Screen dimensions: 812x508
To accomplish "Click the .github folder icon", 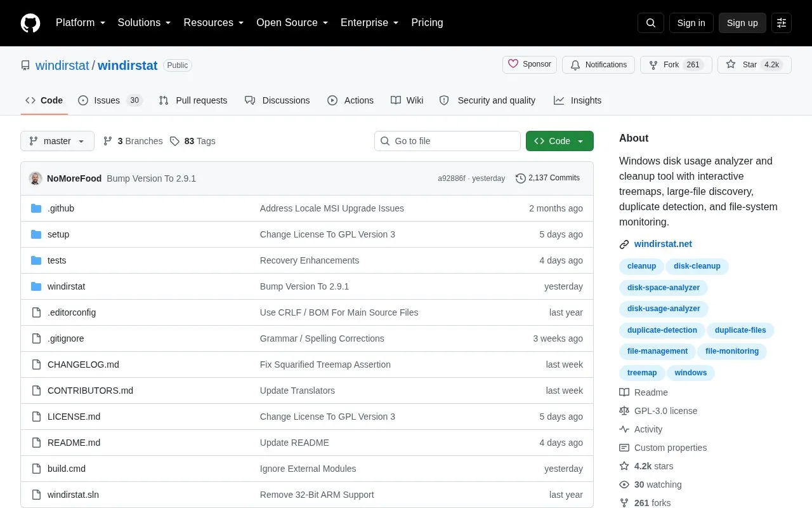I will point(36,208).
